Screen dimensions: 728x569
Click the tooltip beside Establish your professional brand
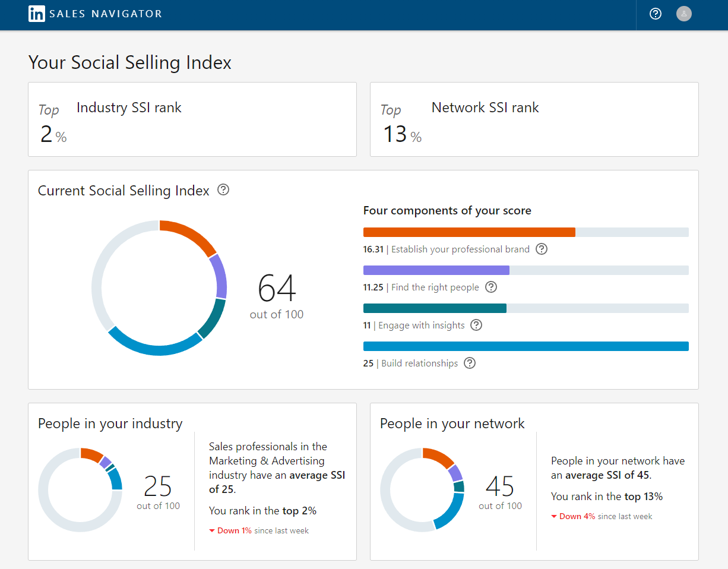pos(541,249)
